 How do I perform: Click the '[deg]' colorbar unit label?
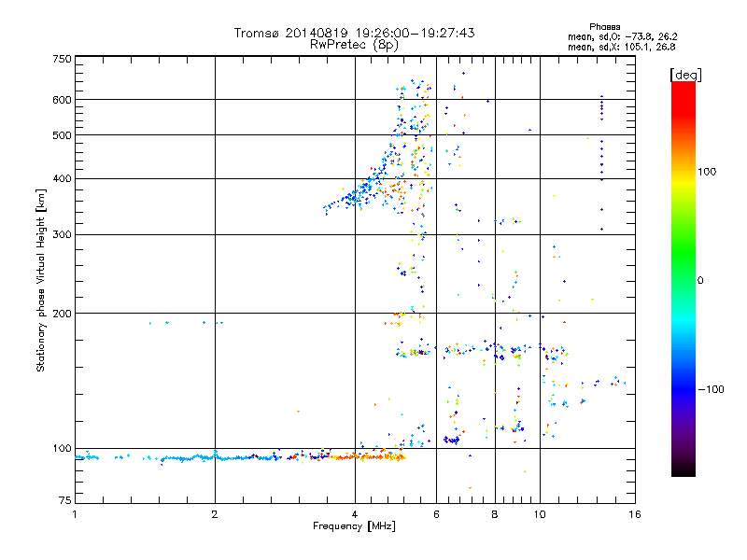pyautogui.click(x=685, y=75)
